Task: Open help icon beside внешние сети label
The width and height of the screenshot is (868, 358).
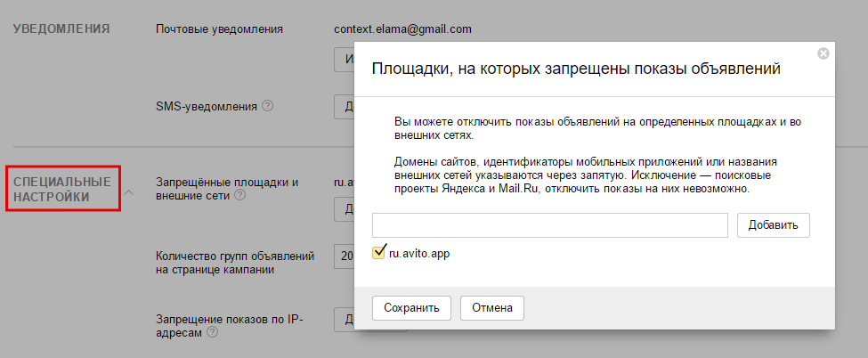Action: click(239, 196)
